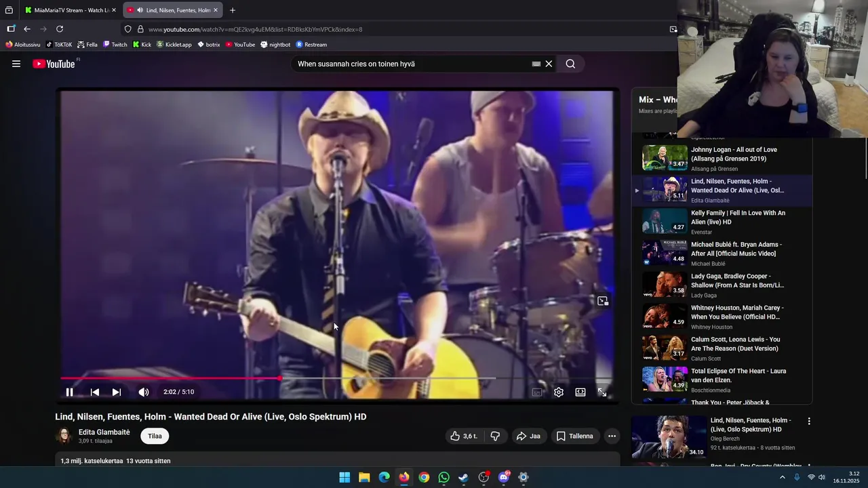This screenshot has height=488, width=868.
Task: Open the Kicklet.app bookmark
Action: click(174, 45)
